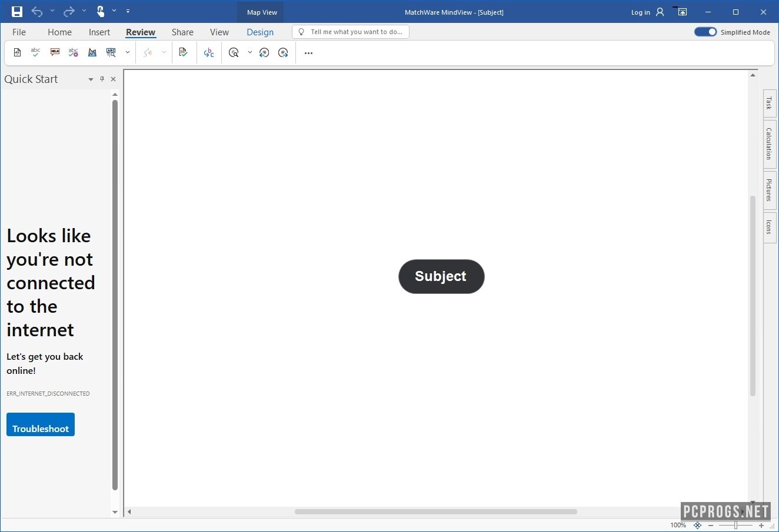Click the Quick Start panel scrollbar

click(115, 294)
